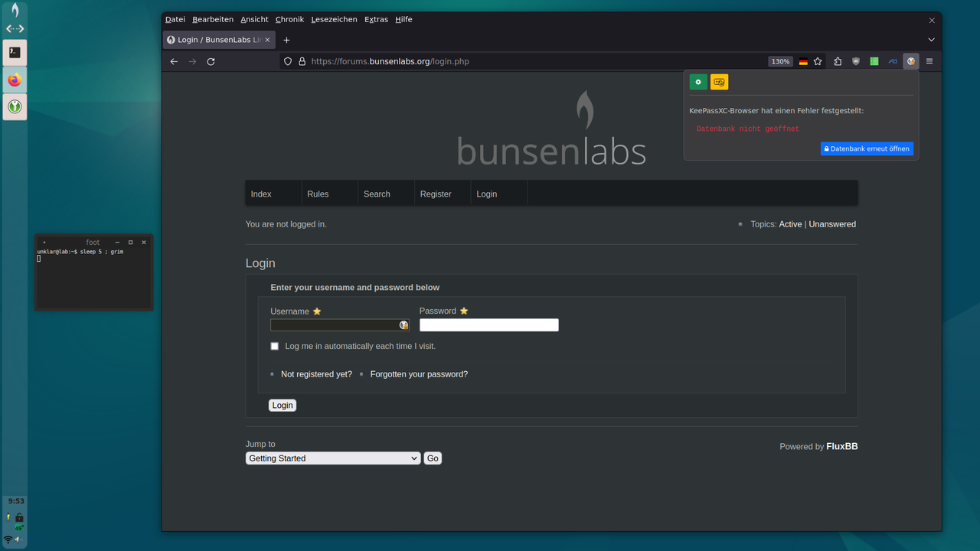Click the Wi-Fi tray icon
Image resolution: width=980 pixels, height=551 pixels.
click(8, 540)
